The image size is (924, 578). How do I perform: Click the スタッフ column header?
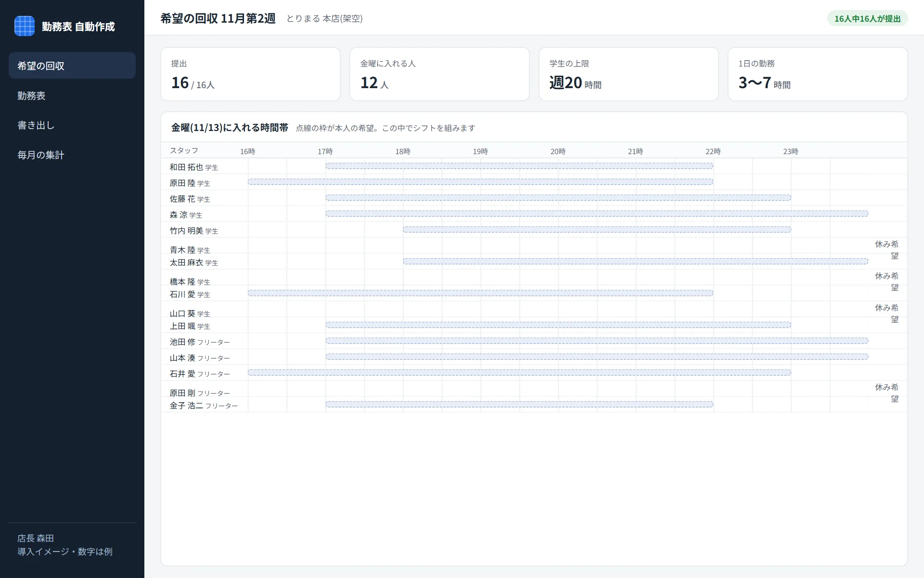tap(184, 150)
